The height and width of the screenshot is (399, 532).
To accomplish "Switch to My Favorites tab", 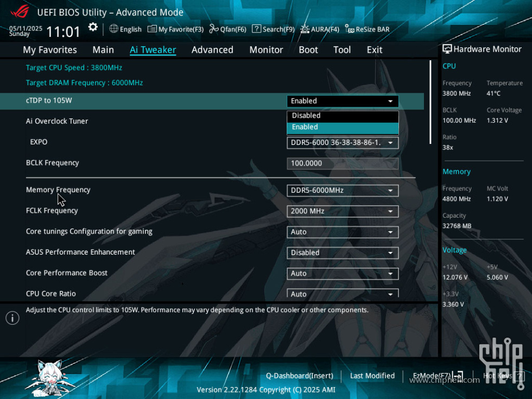I will coord(50,50).
